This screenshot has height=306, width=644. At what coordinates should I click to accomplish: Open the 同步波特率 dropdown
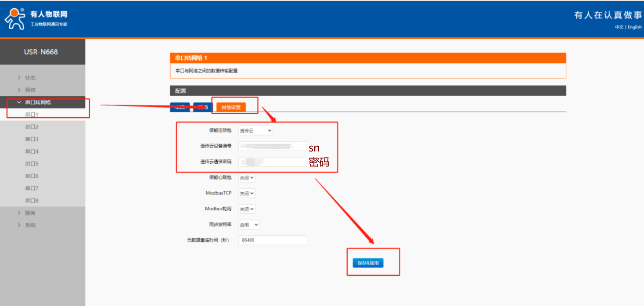(248, 225)
